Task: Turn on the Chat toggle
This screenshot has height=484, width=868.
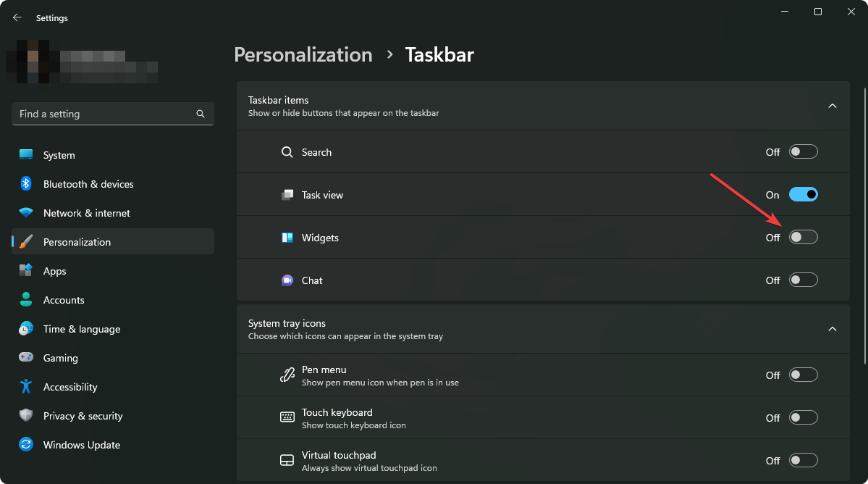Action: (x=803, y=280)
